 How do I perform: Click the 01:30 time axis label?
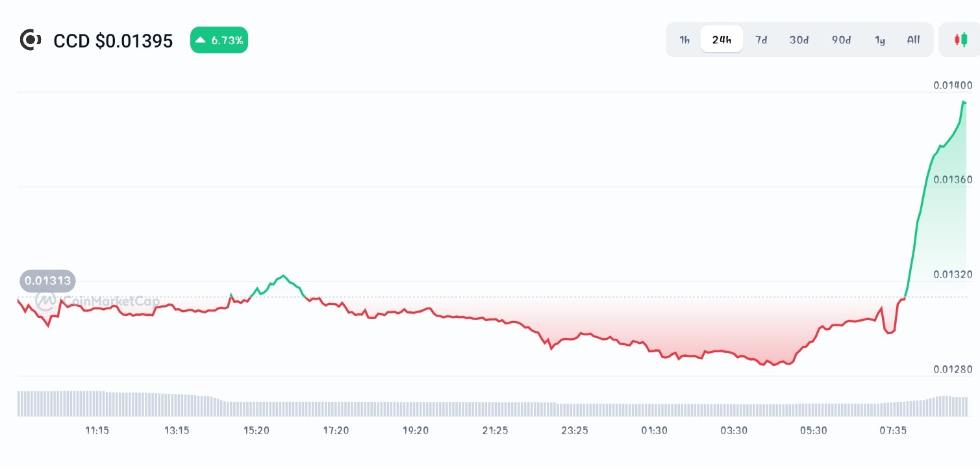tap(654, 430)
